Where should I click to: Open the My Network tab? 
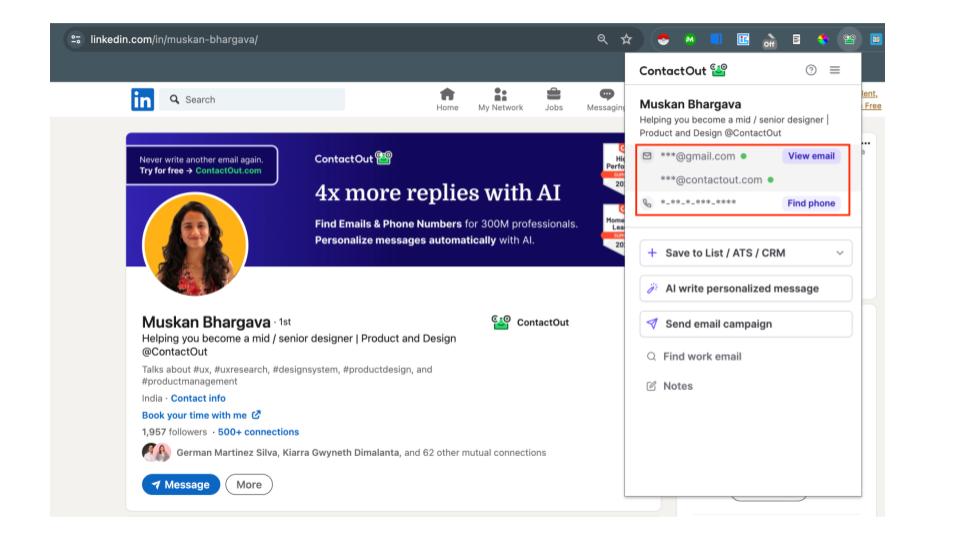click(x=500, y=99)
